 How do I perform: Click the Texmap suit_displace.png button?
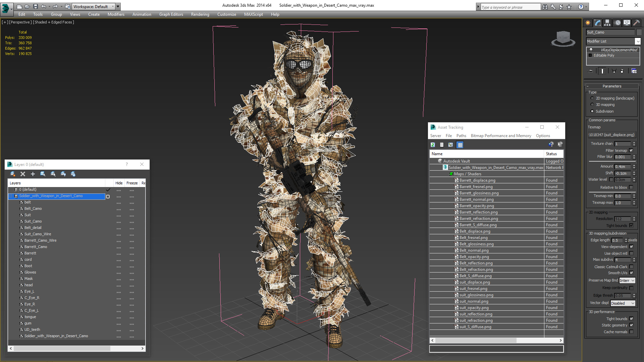point(612,135)
